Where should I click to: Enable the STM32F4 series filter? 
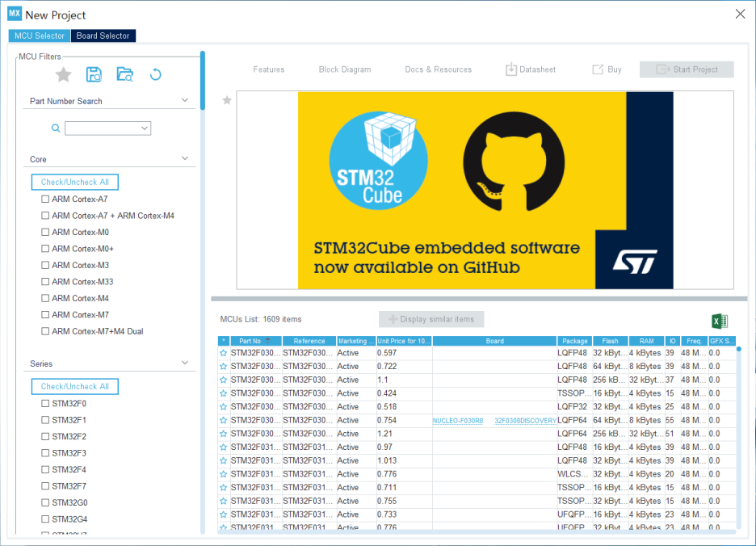pyautogui.click(x=45, y=469)
